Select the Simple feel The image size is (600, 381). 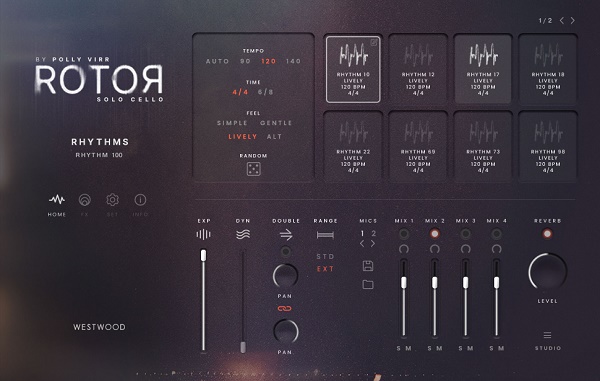coord(232,123)
